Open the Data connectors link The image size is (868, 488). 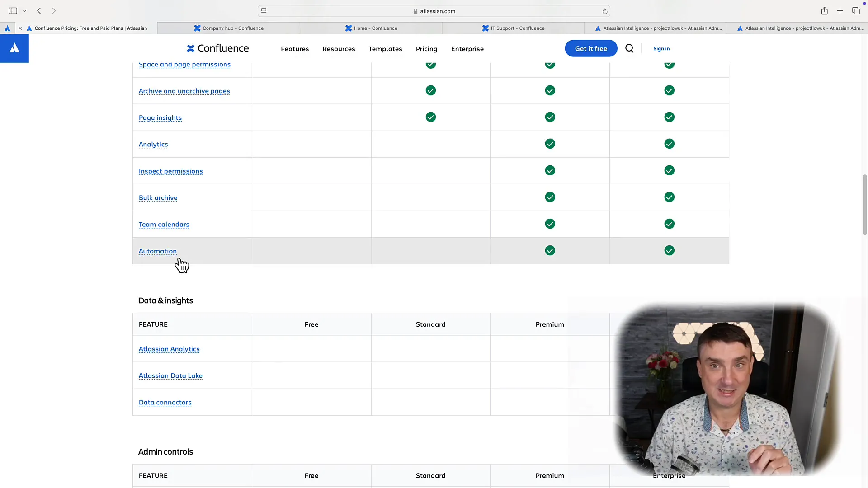pos(165,402)
